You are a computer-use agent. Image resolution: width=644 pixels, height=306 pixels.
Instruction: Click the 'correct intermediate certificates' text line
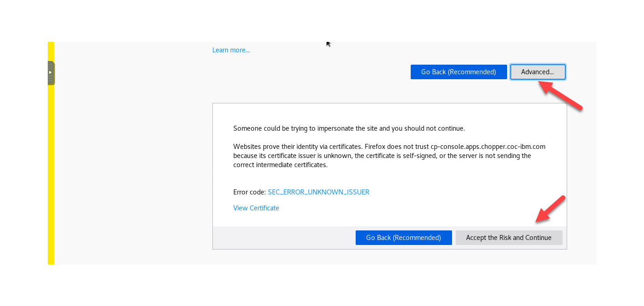(x=280, y=165)
